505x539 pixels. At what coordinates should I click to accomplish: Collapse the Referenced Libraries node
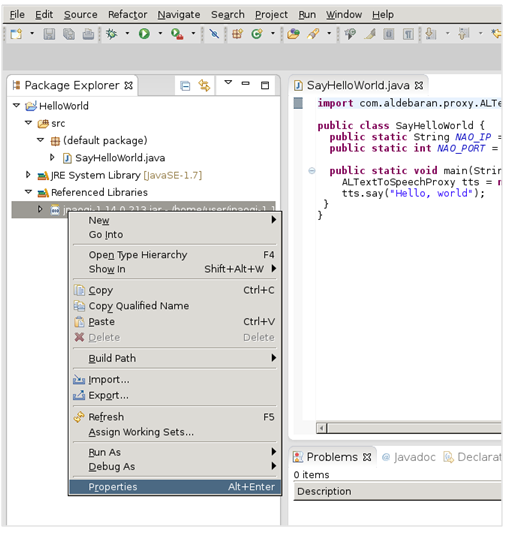click(x=29, y=192)
